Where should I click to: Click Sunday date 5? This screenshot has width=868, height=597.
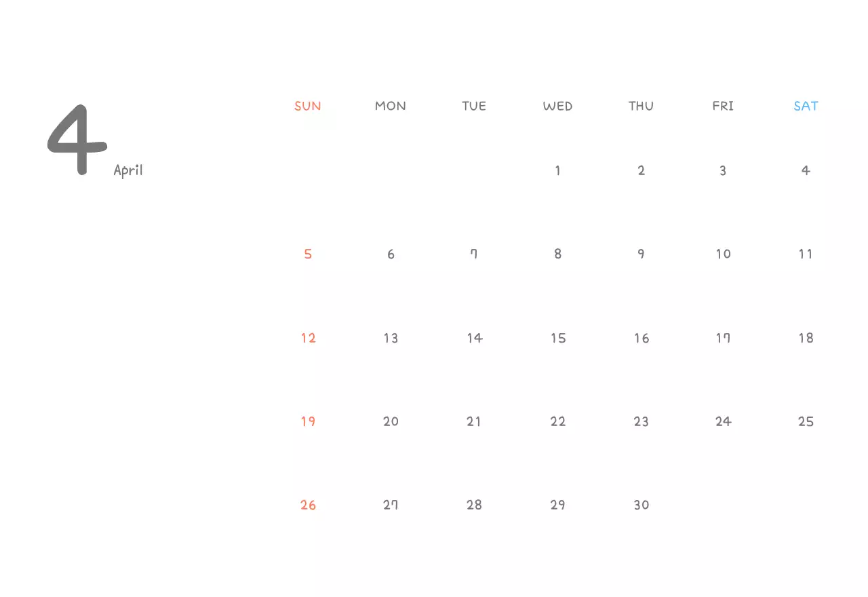click(308, 254)
